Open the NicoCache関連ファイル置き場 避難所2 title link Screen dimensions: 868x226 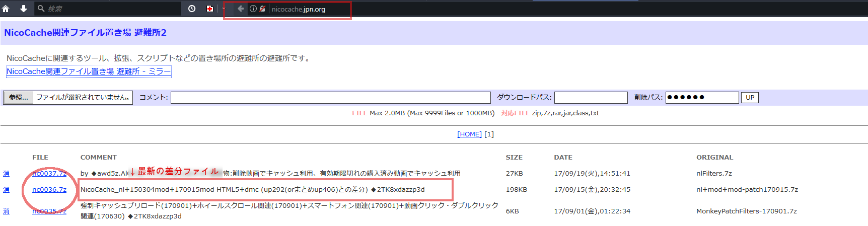pos(85,32)
